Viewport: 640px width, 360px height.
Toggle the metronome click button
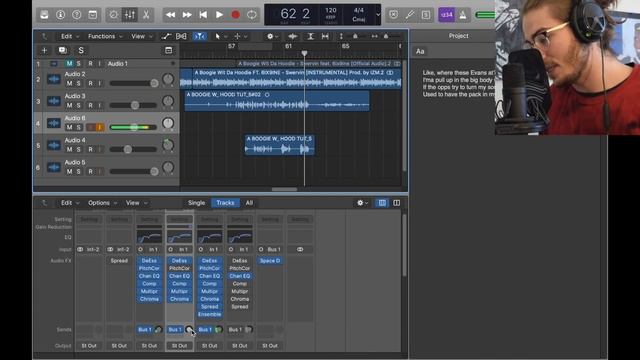463,15
